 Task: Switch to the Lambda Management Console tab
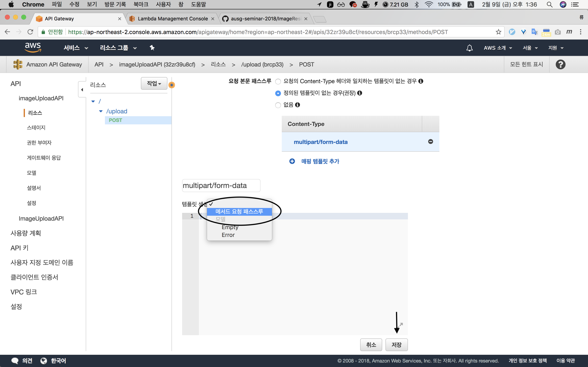pyautogui.click(x=173, y=19)
